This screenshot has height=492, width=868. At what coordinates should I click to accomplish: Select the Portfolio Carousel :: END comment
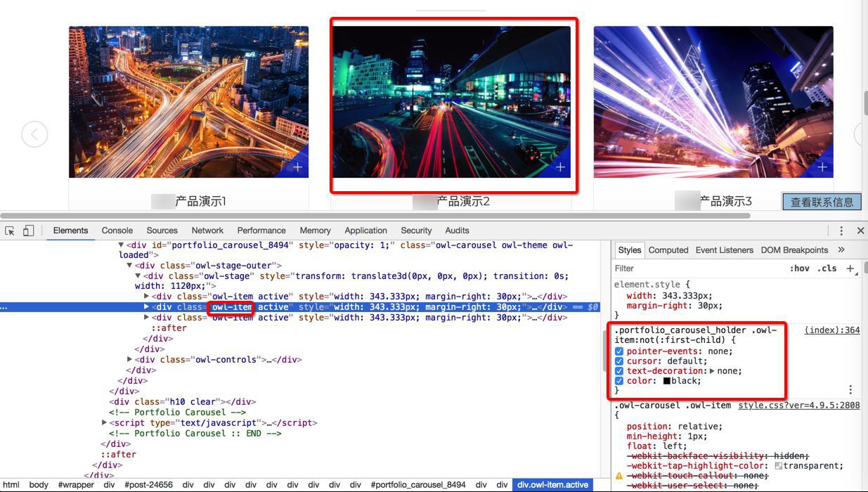(x=195, y=434)
